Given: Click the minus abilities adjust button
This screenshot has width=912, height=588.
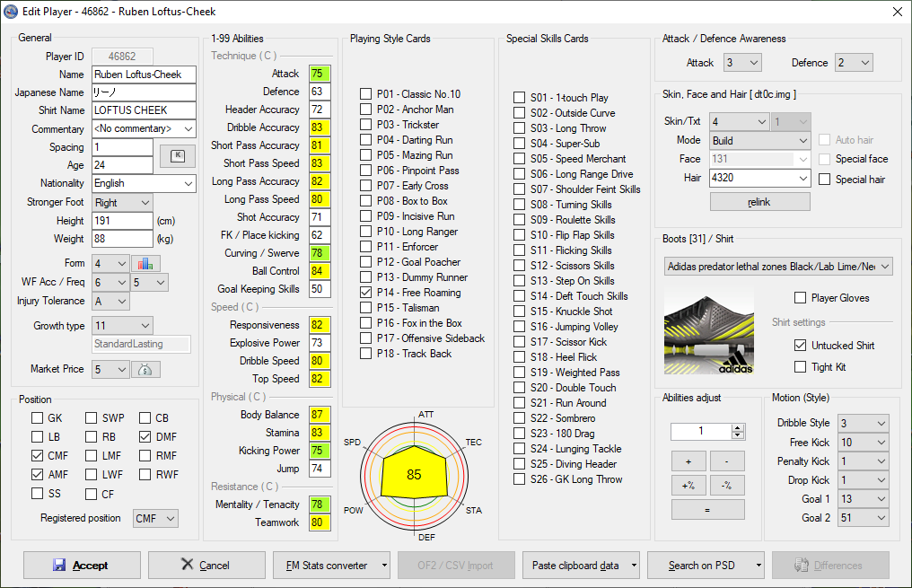Looking at the screenshot, I should click(x=727, y=461).
